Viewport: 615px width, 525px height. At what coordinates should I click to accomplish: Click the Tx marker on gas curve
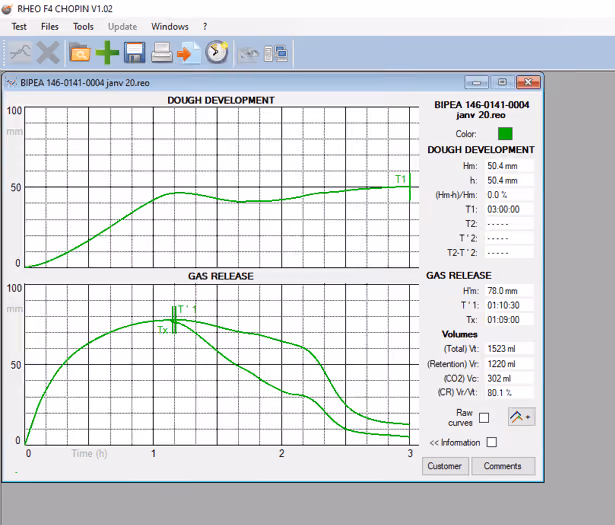pos(163,330)
